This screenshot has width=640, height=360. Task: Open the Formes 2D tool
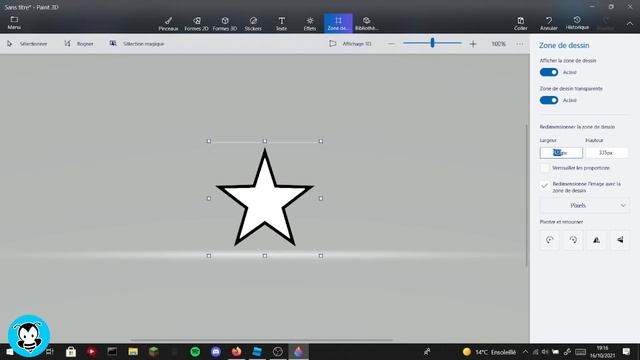pyautogui.click(x=196, y=24)
